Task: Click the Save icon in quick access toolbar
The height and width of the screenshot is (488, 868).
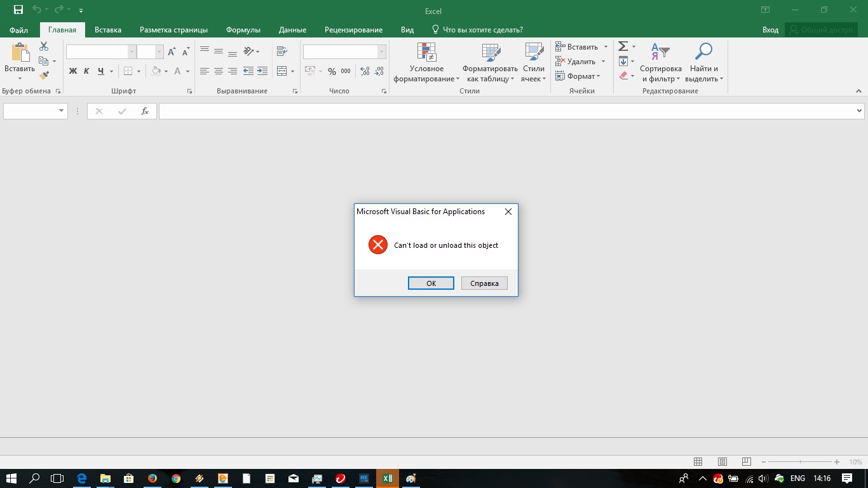Action: tap(18, 10)
